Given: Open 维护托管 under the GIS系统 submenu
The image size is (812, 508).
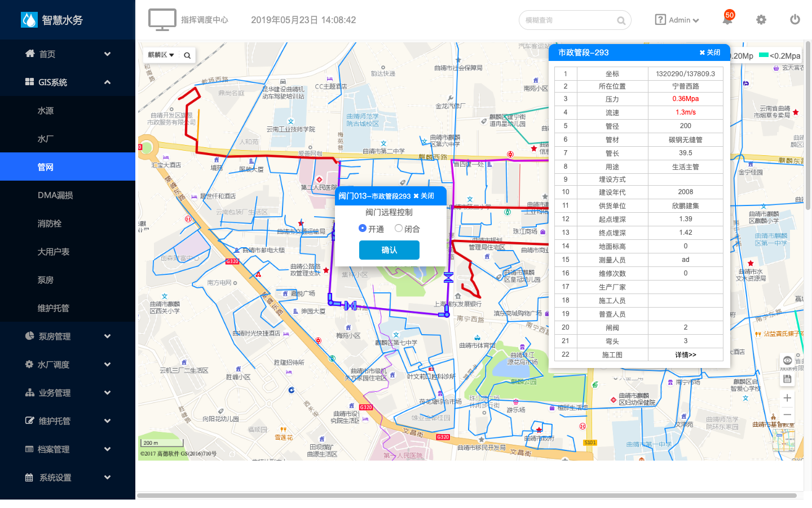Looking at the screenshot, I should 68,308.
